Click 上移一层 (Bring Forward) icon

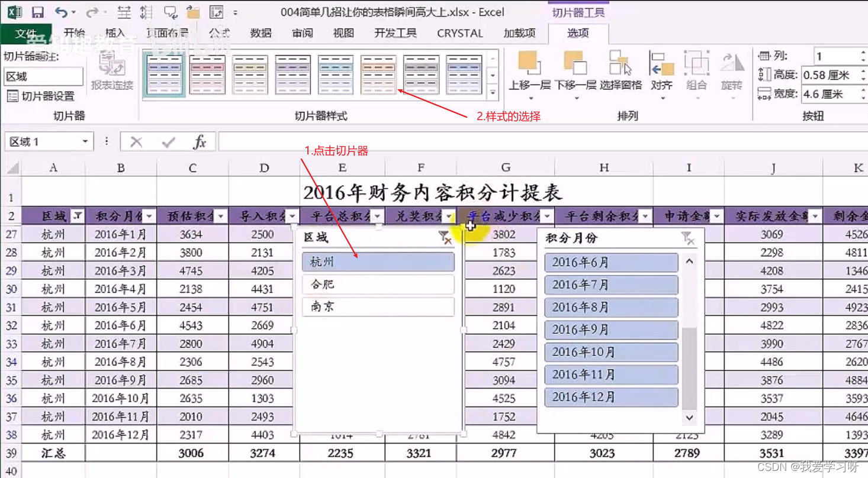[x=529, y=63]
